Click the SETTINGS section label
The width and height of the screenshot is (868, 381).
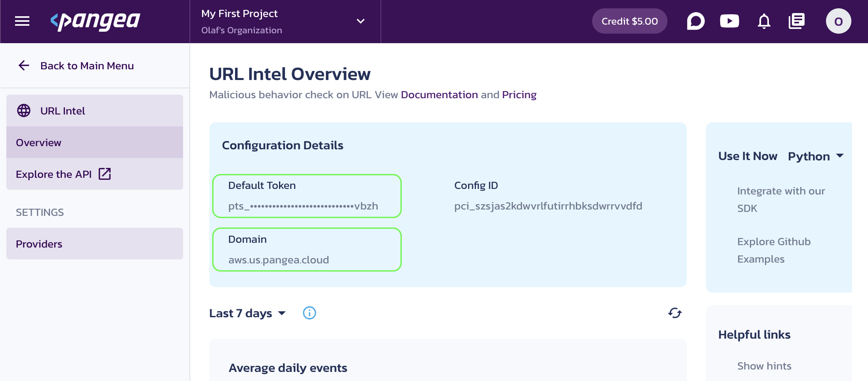[40, 212]
